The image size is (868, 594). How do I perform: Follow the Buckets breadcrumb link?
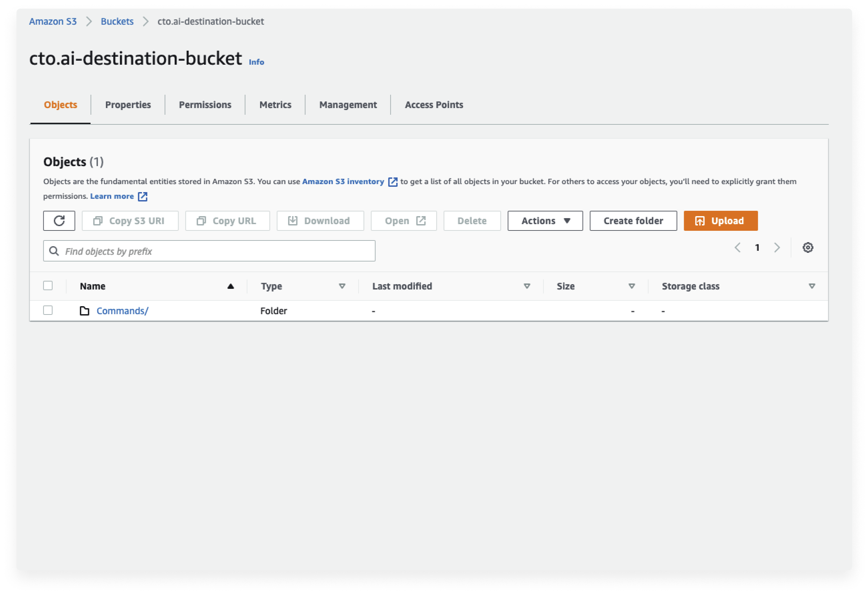[117, 22]
